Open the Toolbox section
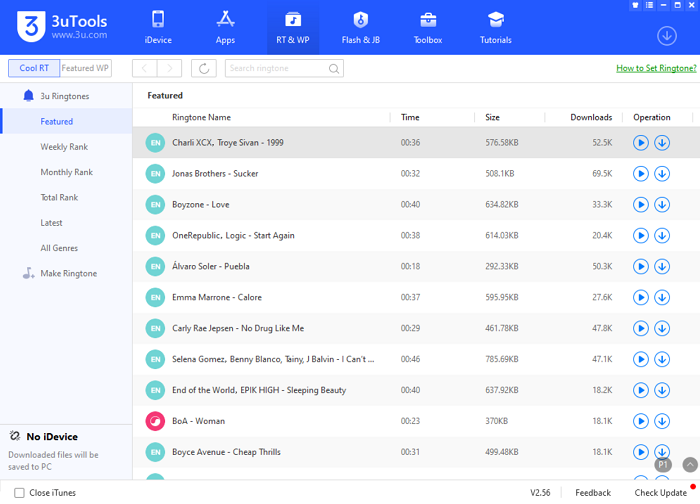Image resolution: width=700 pixels, height=504 pixels. click(x=428, y=28)
